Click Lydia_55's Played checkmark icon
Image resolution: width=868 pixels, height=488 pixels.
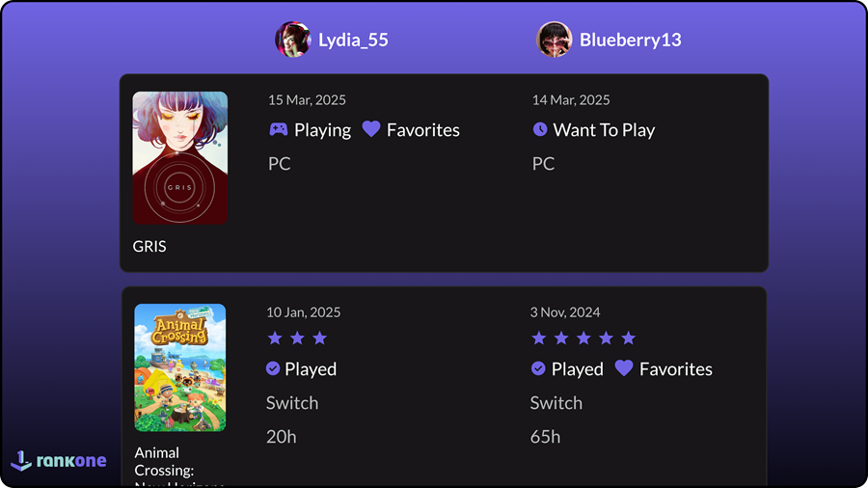pos(273,368)
